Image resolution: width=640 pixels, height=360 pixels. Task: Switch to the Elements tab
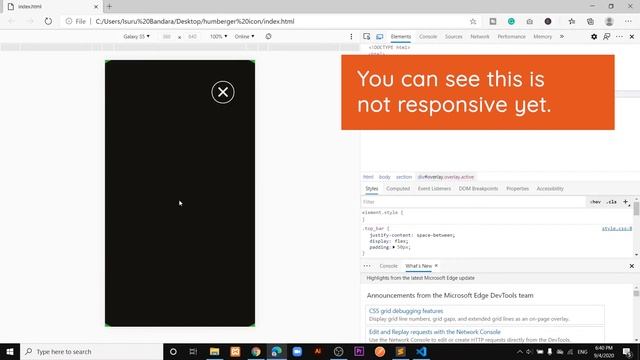coord(401,36)
